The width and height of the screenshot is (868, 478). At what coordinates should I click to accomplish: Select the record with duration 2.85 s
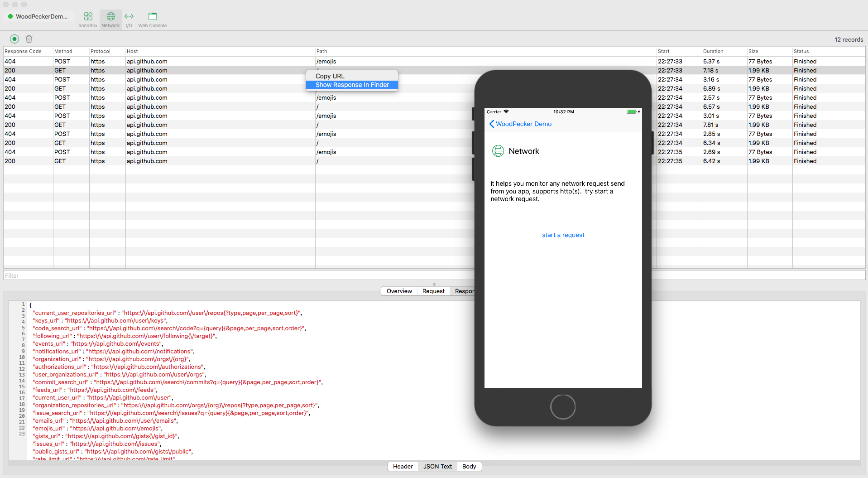434,134
